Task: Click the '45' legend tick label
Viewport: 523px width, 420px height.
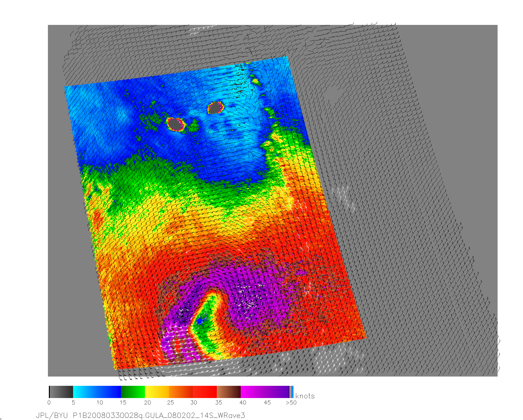Action: tap(267, 403)
